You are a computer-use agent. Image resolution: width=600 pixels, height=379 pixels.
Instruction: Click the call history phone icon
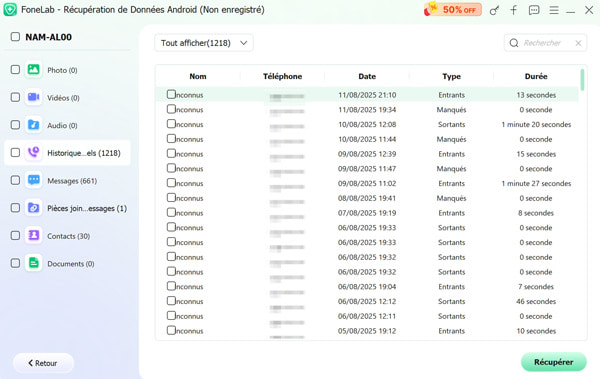coord(33,152)
